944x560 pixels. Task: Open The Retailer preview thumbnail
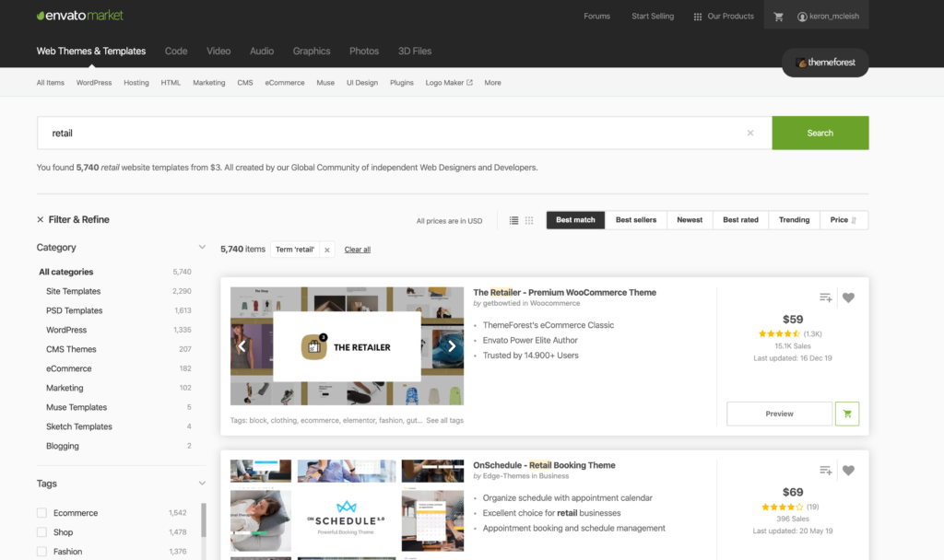pyautogui.click(x=347, y=346)
